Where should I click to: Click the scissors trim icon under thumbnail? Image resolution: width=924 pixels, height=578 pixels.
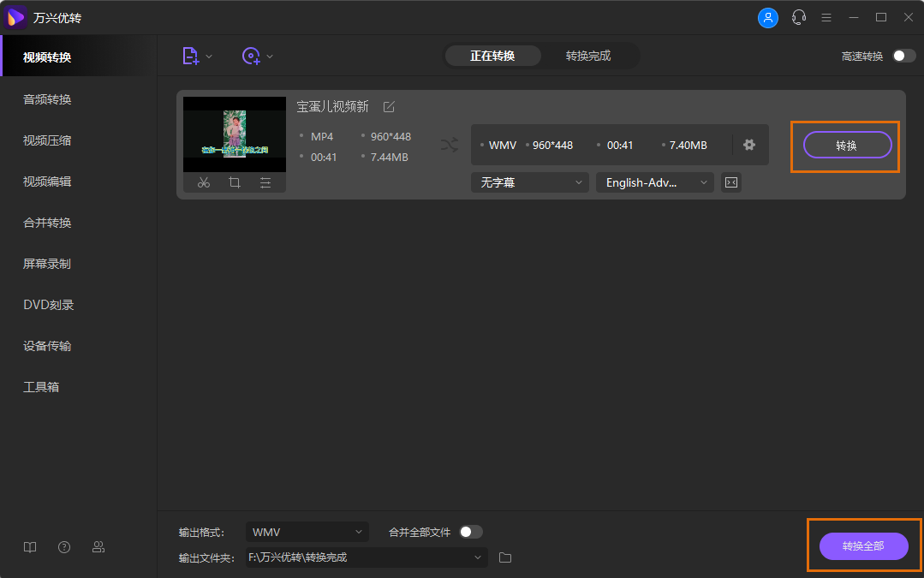coord(203,182)
